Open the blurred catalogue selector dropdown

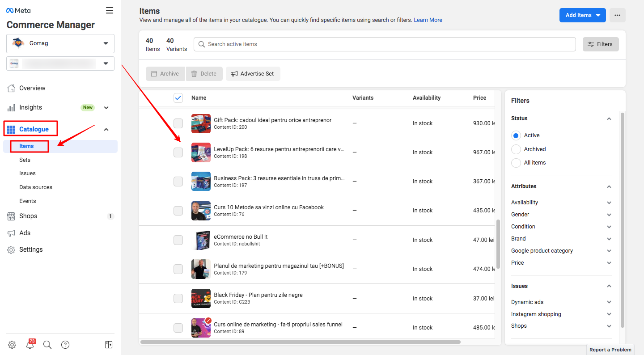60,63
